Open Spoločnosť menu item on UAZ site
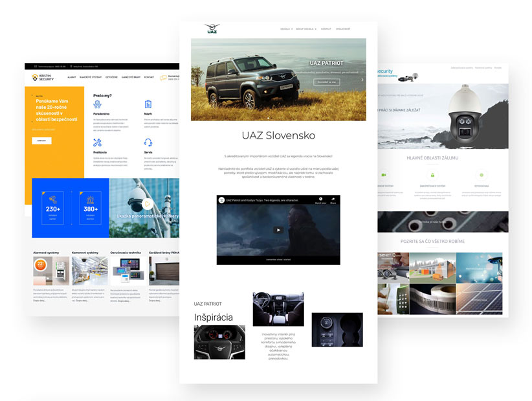Viewport: 532px width, 401px height. (343, 29)
